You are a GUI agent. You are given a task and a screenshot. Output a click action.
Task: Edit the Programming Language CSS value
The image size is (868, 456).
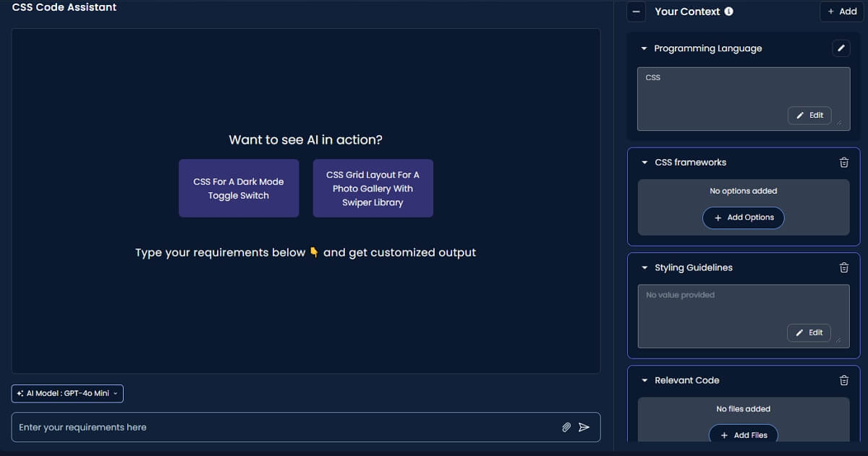tap(809, 115)
